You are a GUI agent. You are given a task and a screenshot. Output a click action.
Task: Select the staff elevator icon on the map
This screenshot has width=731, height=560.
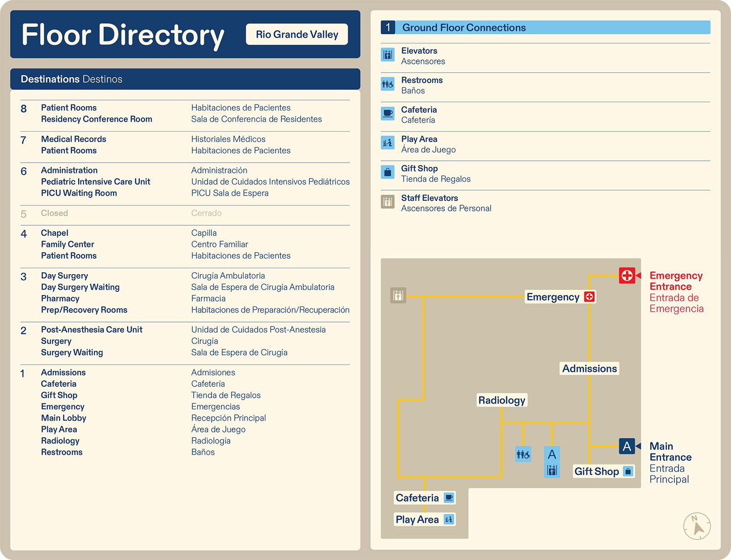(397, 296)
